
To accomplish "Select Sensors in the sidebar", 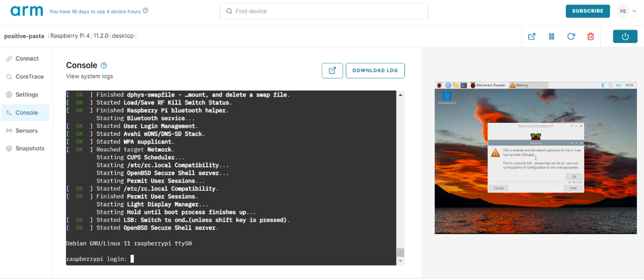I will [x=26, y=131].
